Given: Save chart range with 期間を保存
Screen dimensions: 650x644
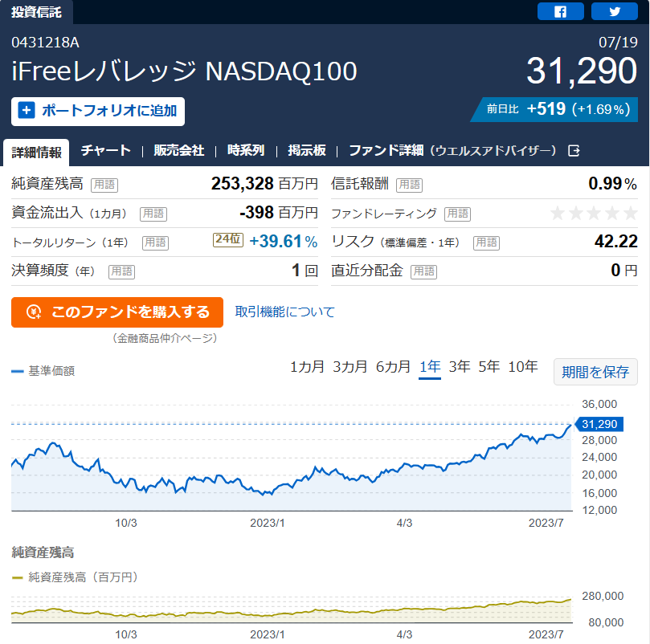Looking at the screenshot, I should (595, 372).
